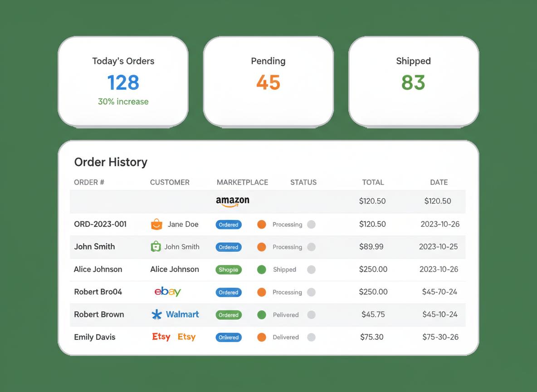The width and height of the screenshot is (537, 392).
Task: Open the Today's Orders card showing 128
Action: (x=123, y=82)
